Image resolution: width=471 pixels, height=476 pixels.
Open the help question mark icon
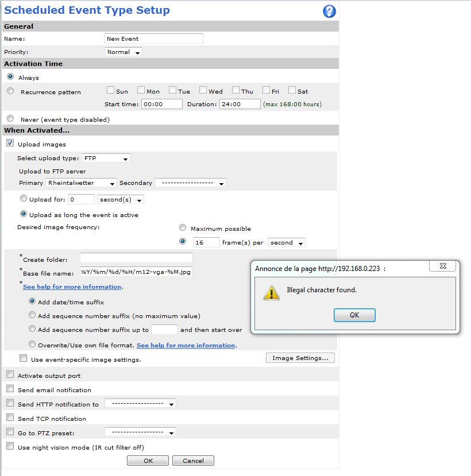329,11
